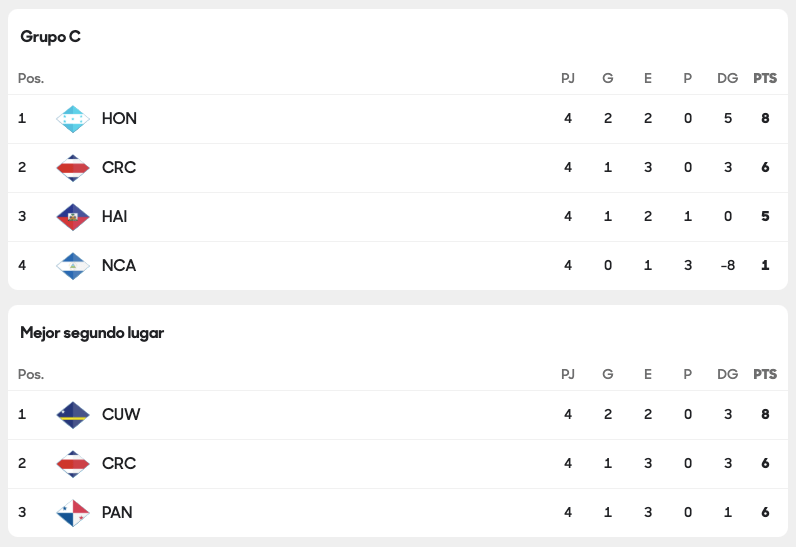Click the Curaçao flag icon

(73, 415)
